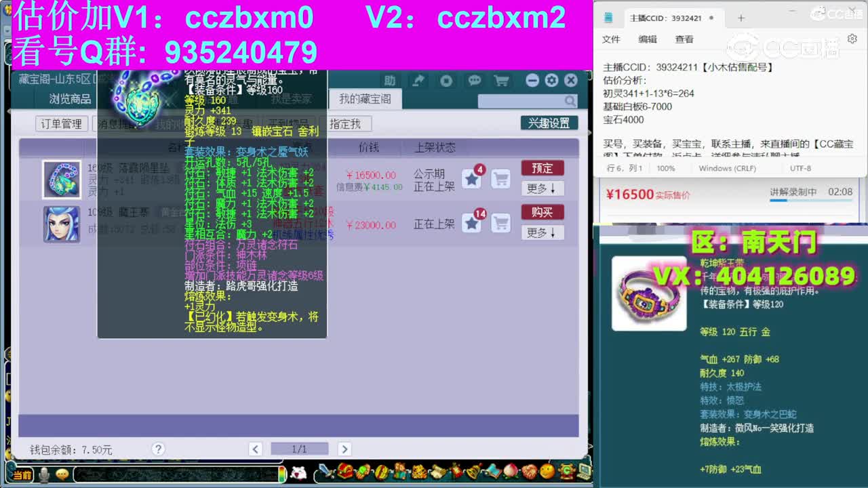Viewport: 868px width, 488px height.
Task: Click the 上架状态 column header
Action: (435, 147)
